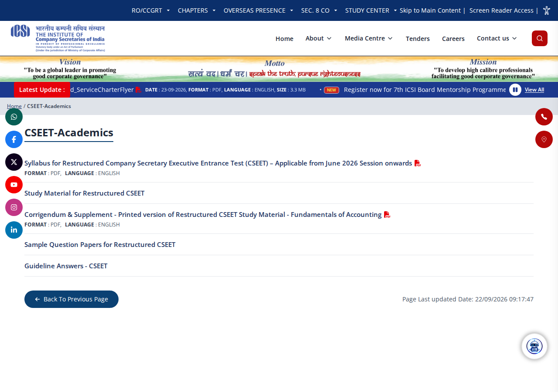558x392 pixels.
Task: Open the Tenders menu item
Action: click(418, 39)
